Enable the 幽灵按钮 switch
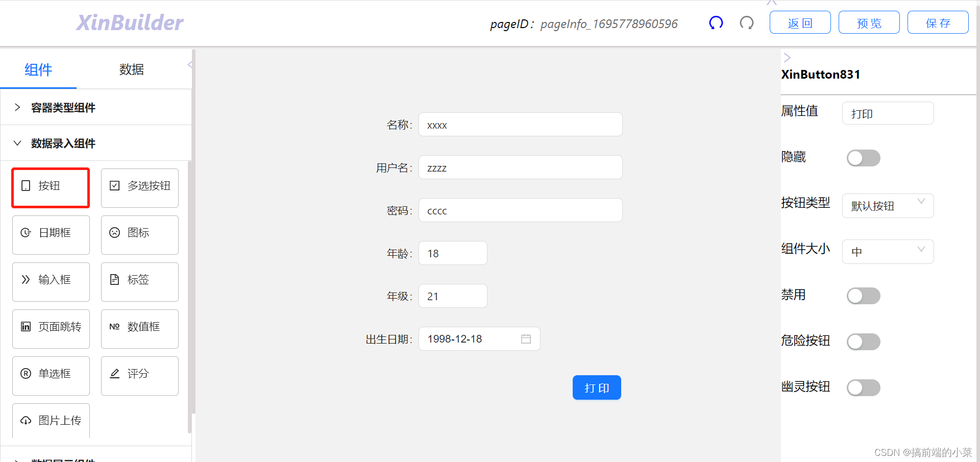The height and width of the screenshot is (462, 980). tap(864, 387)
